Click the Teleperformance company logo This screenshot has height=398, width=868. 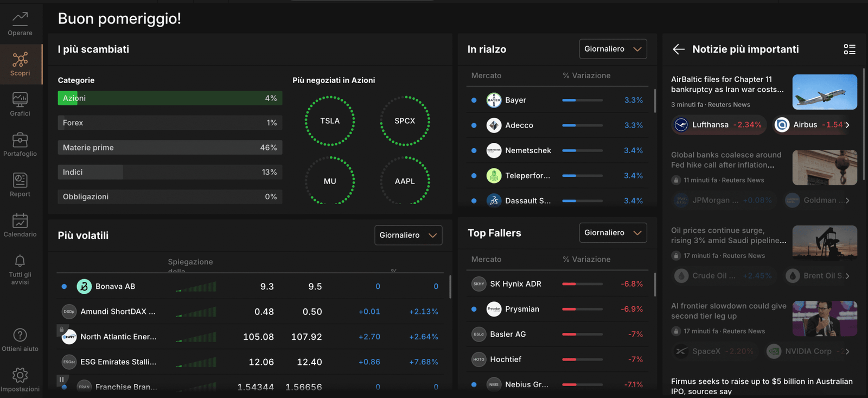coord(494,175)
